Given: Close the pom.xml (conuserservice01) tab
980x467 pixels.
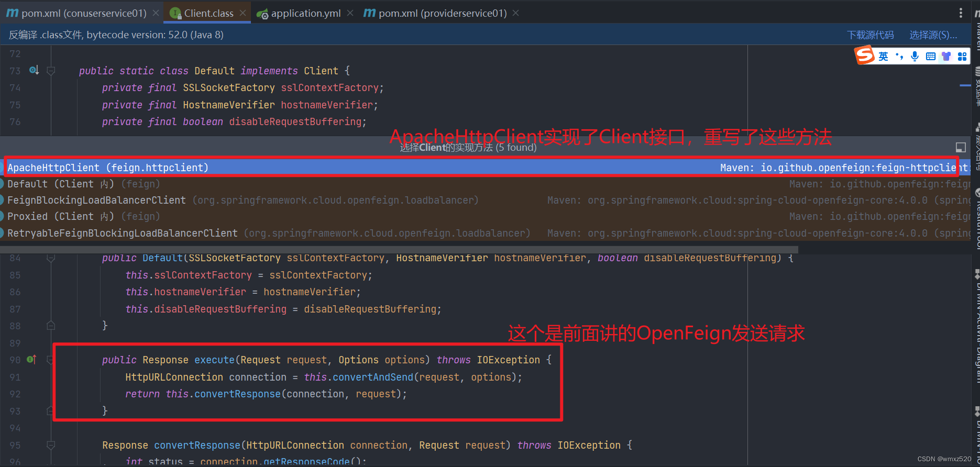Looking at the screenshot, I should [x=156, y=13].
